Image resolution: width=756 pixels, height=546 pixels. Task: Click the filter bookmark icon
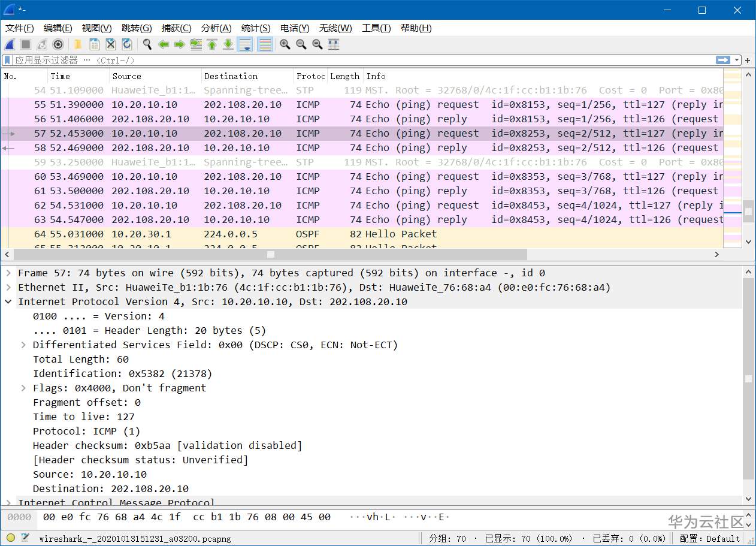pos(7,60)
